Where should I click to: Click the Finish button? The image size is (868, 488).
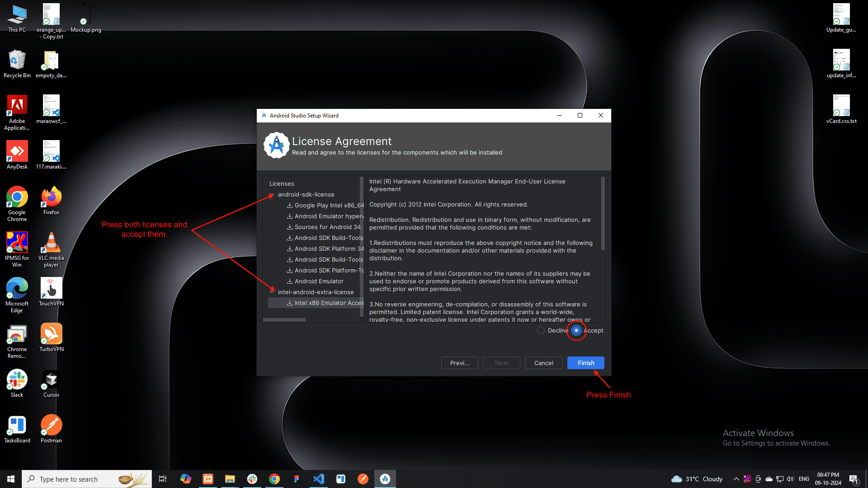[585, 363]
